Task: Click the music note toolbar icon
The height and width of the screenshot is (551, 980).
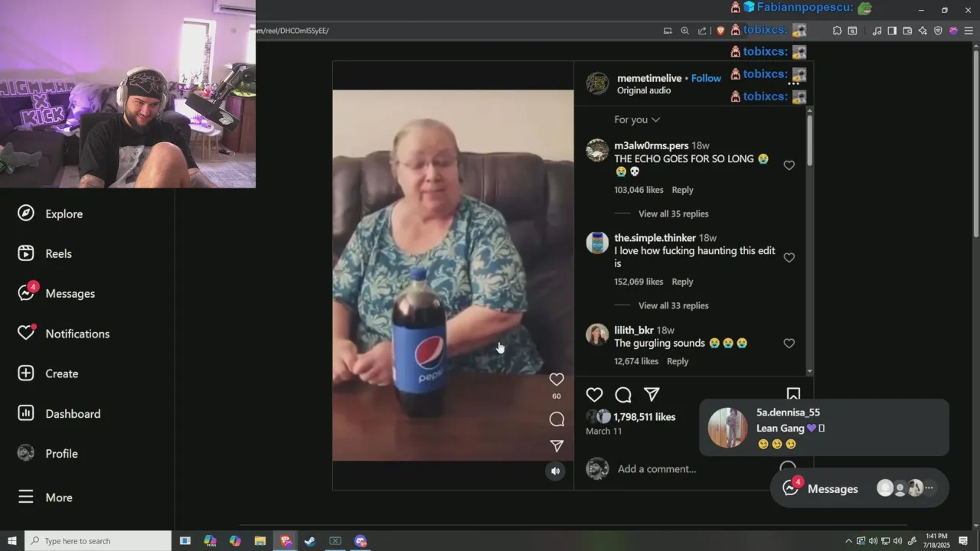Action: click(x=877, y=31)
